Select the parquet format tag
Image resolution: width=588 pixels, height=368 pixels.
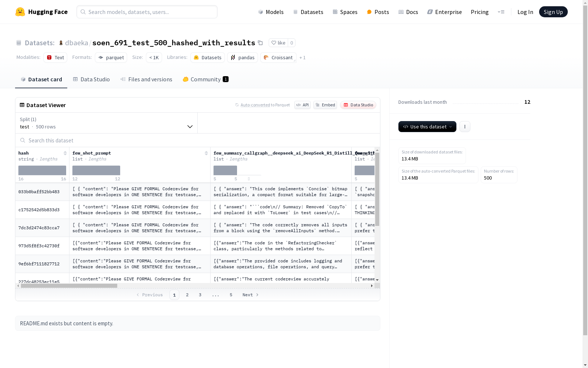[x=111, y=57]
